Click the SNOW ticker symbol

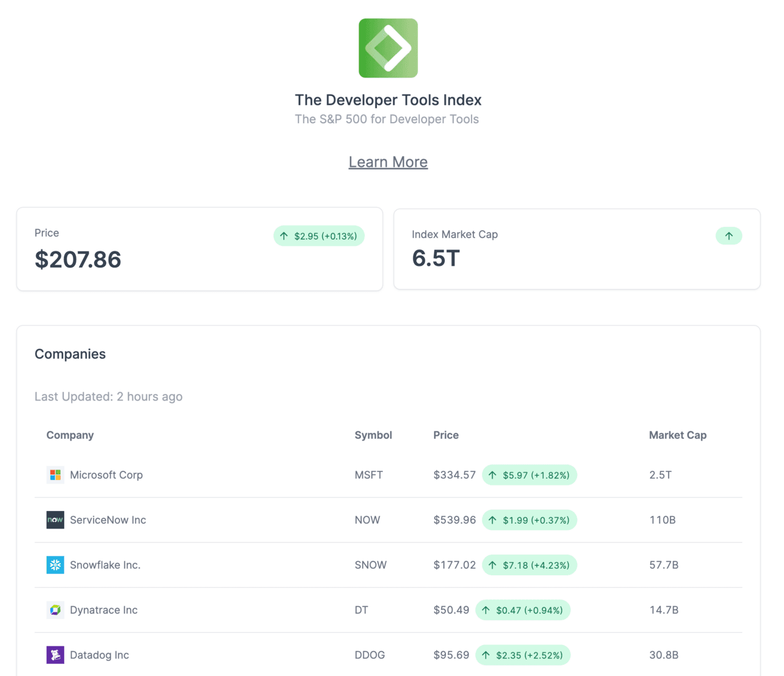click(371, 565)
